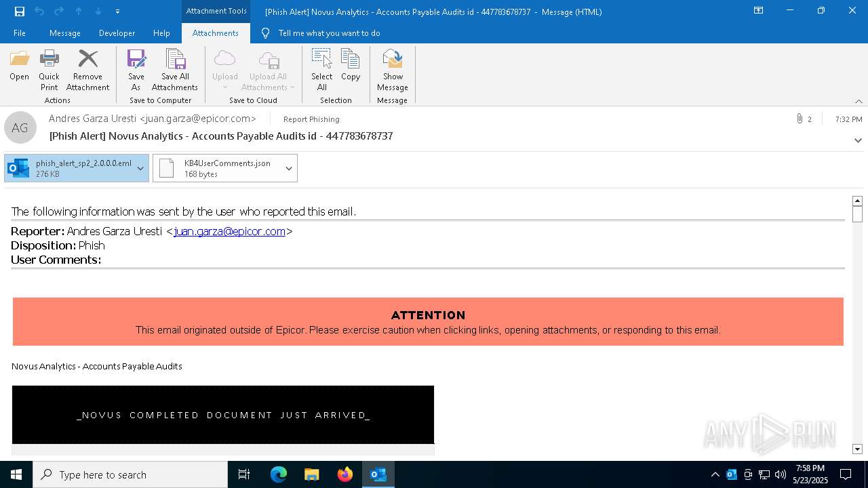Click the black Novus document banner

[x=223, y=415]
